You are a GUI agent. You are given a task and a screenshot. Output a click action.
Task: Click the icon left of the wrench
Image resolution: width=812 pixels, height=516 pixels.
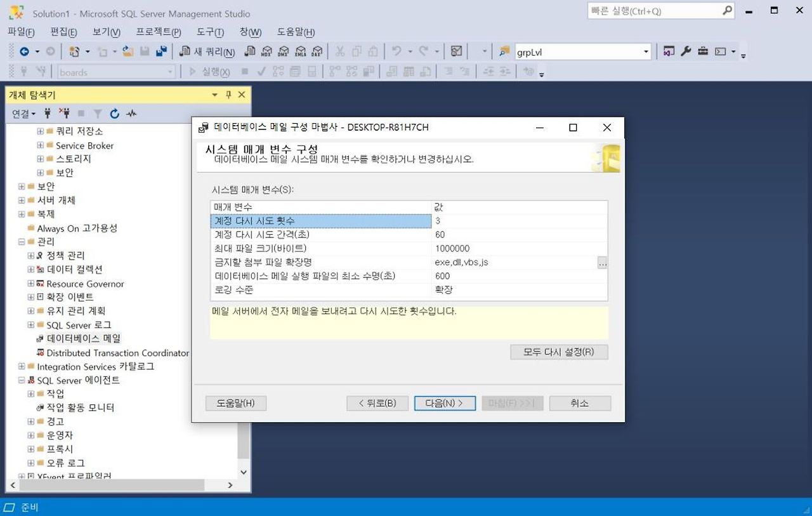[x=669, y=51]
